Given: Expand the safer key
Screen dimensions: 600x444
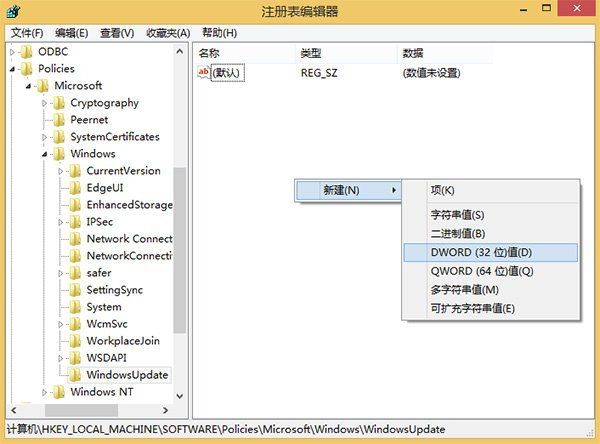Looking at the screenshot, I should [60, 273].
